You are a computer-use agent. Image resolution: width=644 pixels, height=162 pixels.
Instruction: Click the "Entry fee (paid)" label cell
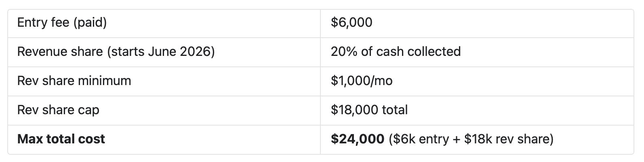[x=62, y=22]
